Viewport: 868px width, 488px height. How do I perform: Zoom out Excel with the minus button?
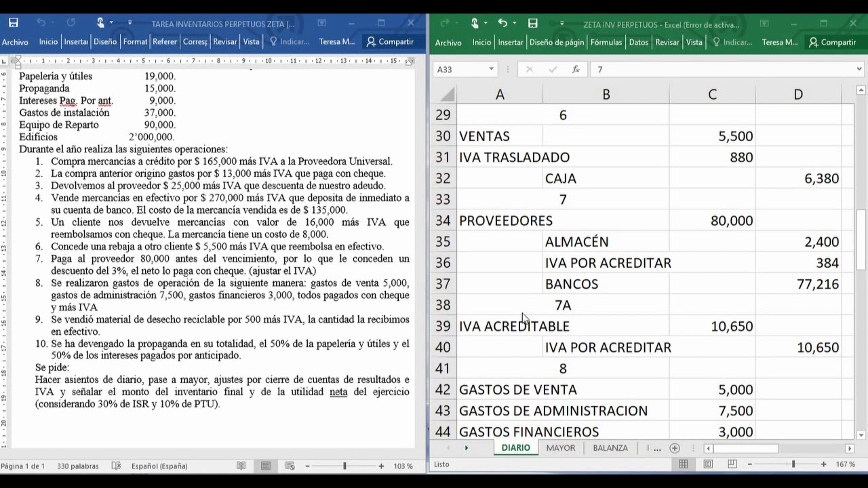point(749,464)
